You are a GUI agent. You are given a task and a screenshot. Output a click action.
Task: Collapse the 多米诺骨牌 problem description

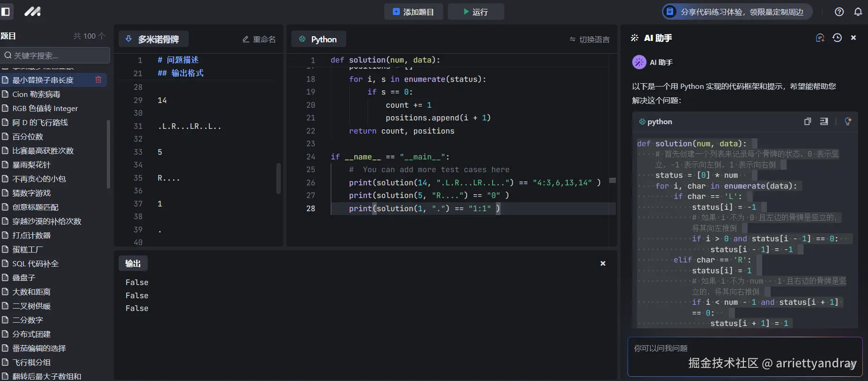click(x=128, y=39)
